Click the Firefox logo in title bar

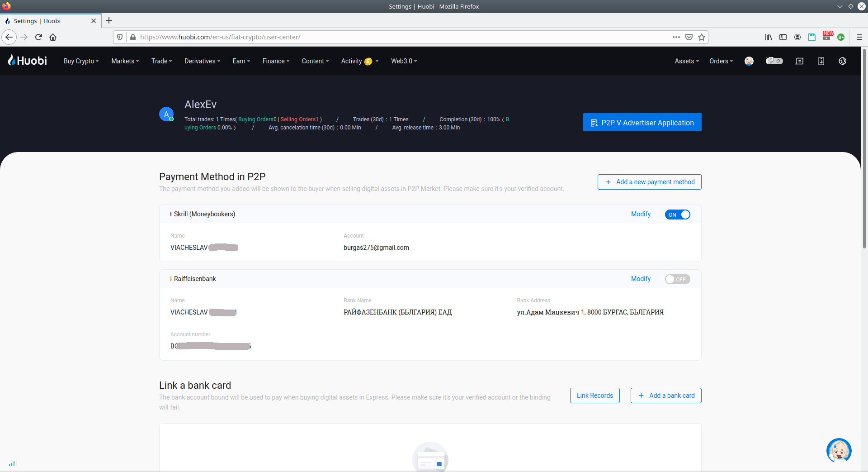tap(6, 6)
